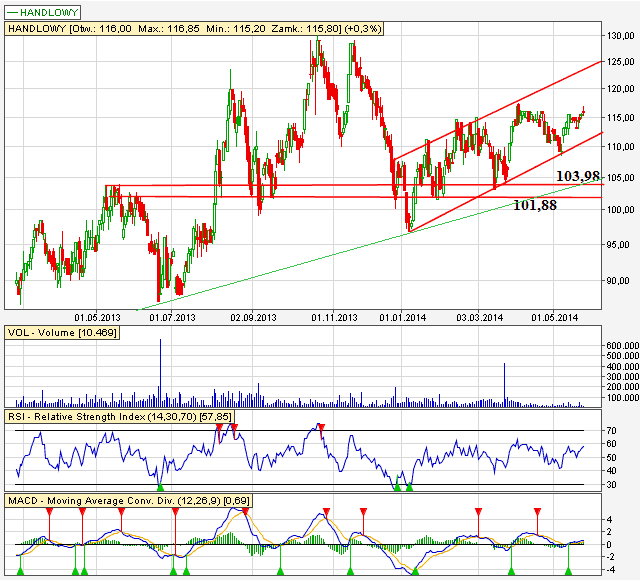Click the 120,00 price axis label
The image size is (640, 581).
point(620,89)
